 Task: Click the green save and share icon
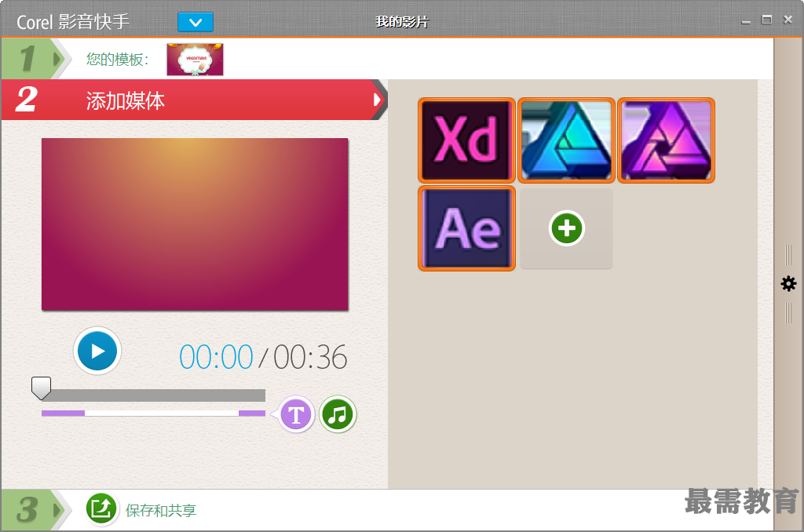(x=101, y=509)
